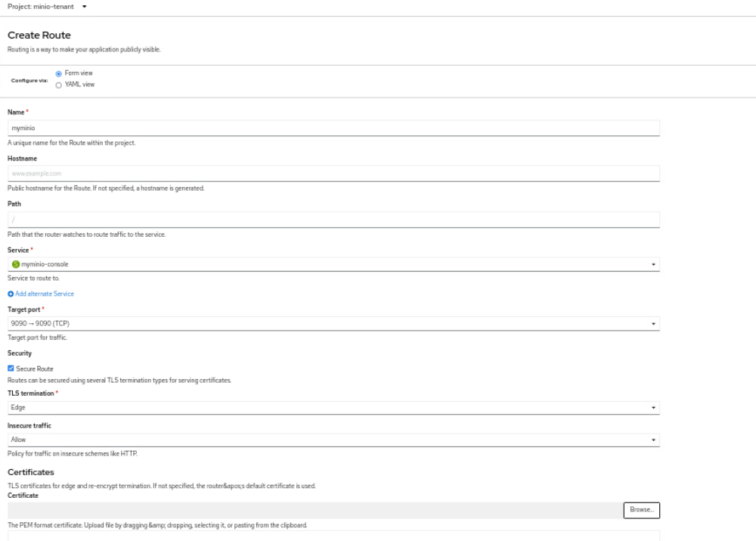Click the Target port caret arrow
This screenshot has height=541, width=756.
click(x=653, y=324)
